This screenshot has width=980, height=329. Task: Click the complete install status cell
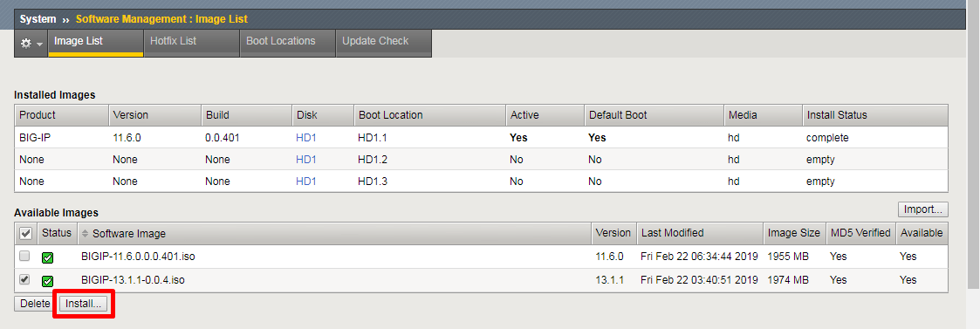pyautogui.click(x=827, y=138)
